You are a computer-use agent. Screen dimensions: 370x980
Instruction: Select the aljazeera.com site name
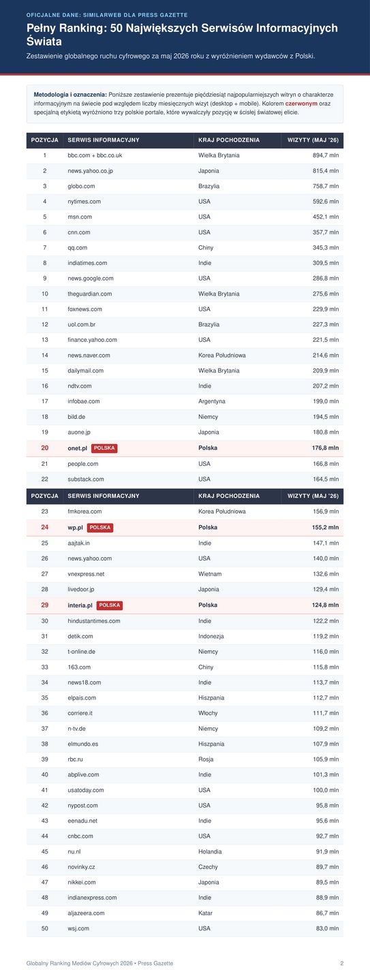coord(86,913)
